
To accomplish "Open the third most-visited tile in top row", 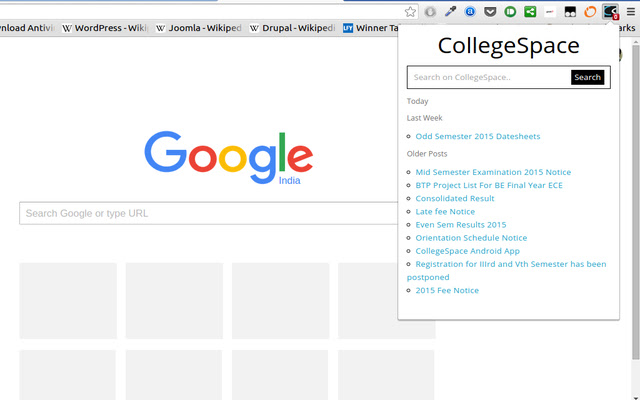I will (280, 301).
